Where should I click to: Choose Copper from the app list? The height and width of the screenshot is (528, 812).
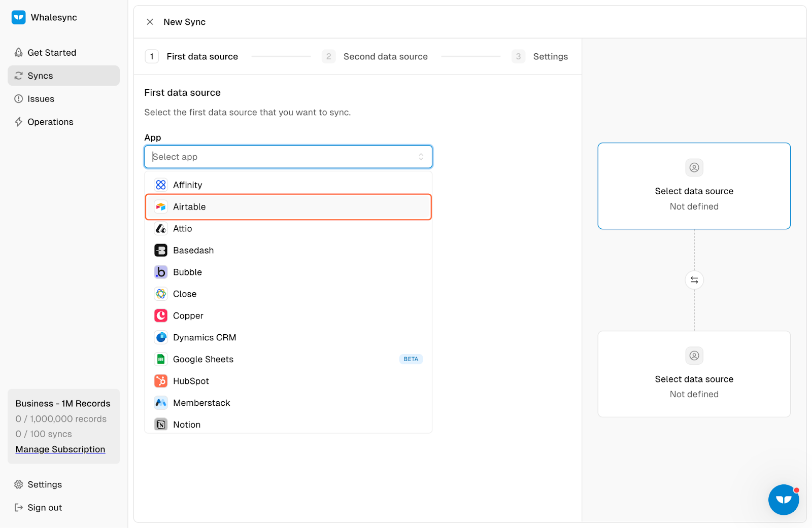pos(288,316)
